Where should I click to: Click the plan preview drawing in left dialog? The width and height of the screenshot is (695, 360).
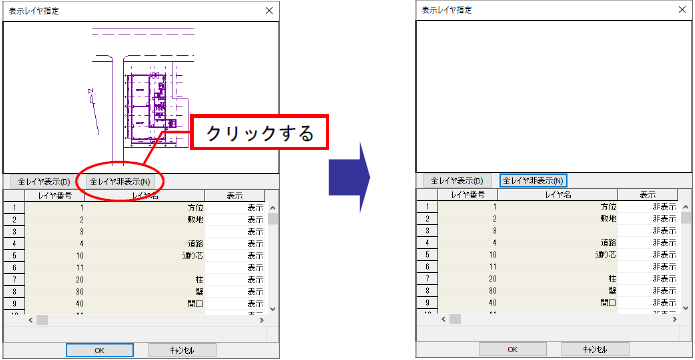(141, 98)
